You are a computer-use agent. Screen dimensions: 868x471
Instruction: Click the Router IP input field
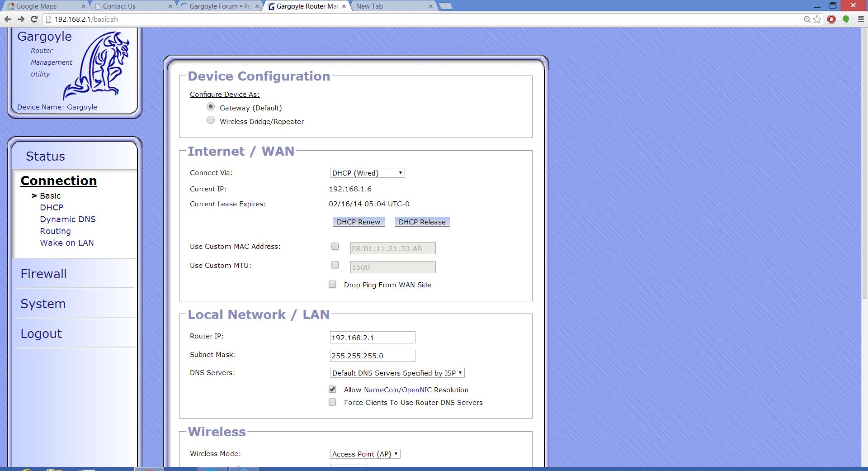[373, 338]
